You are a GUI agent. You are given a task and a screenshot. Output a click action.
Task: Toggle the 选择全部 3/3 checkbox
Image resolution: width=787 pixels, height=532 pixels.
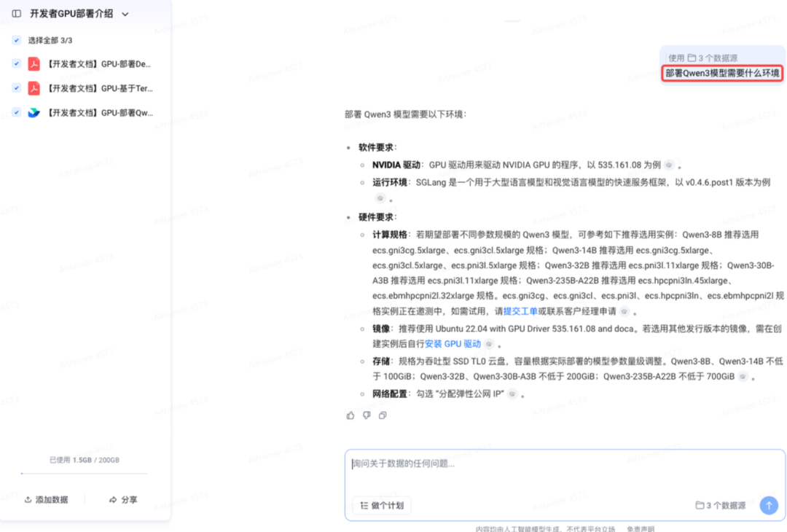pos(17,40)
